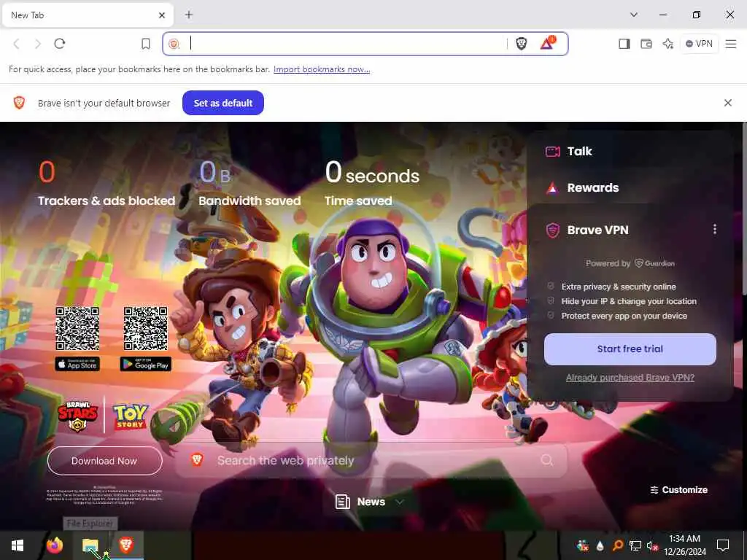Click the Brave VPN shield icon
The image size is (747, 560).
tap(553, 230)
